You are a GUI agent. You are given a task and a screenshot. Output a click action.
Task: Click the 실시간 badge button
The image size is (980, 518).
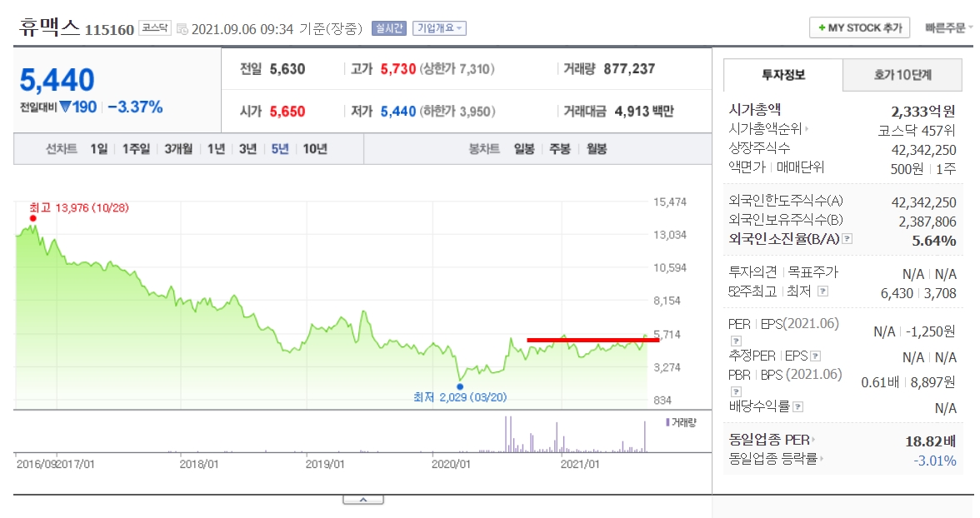tap(388, 28)
